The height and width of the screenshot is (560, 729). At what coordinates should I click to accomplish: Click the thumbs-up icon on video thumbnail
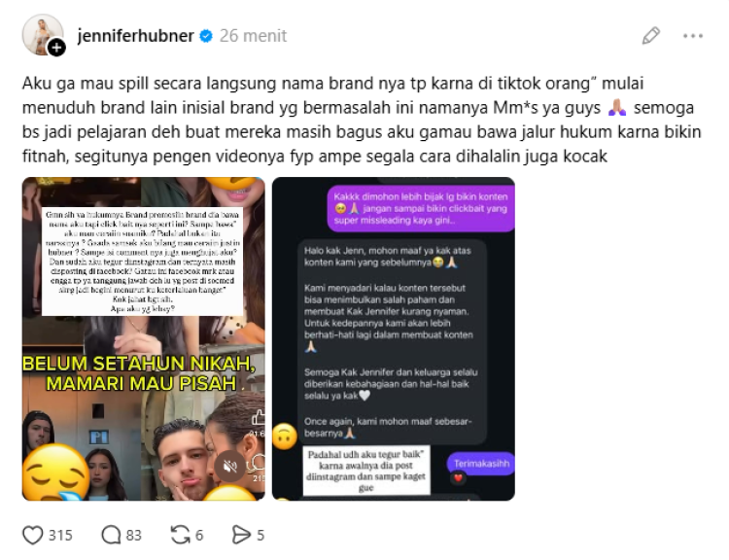pyautogui.click(x=258, y=417)
